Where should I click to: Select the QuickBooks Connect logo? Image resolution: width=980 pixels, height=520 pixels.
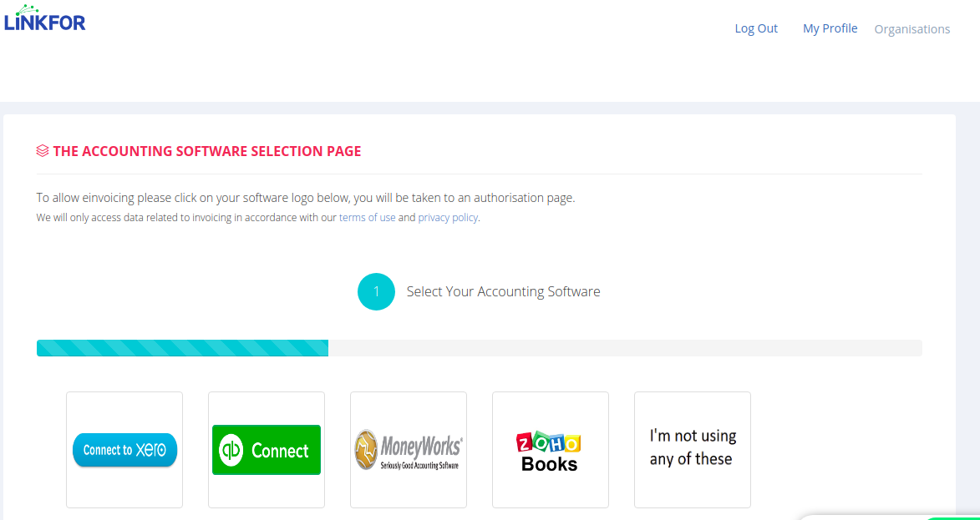coord(267,450)
